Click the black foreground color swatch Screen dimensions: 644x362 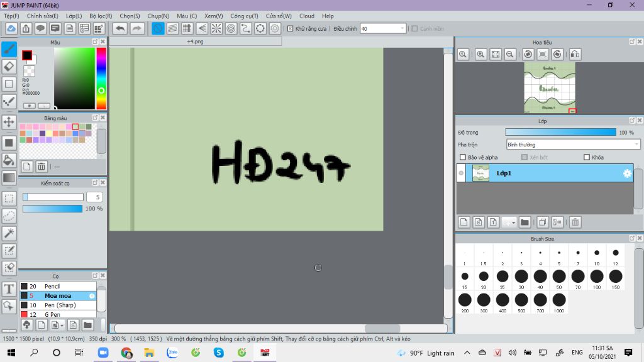27,55
